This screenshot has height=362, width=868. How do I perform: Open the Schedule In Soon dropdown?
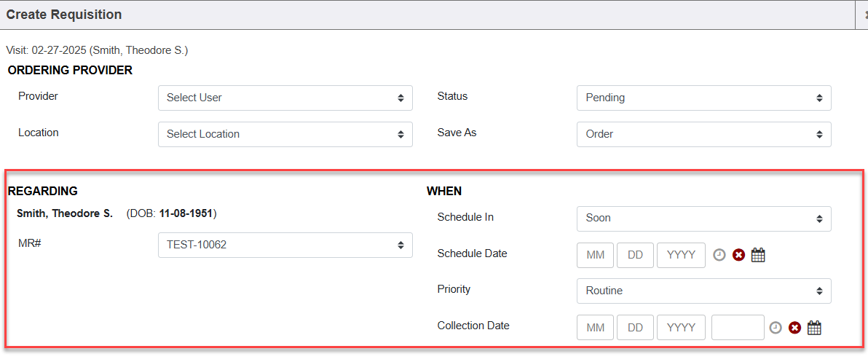click(x=703, y=218)
